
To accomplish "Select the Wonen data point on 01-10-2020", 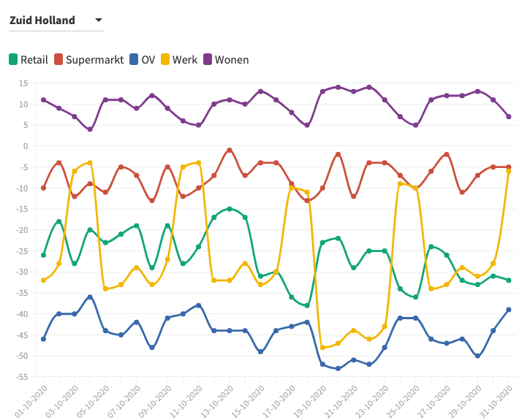I will 44,100.
